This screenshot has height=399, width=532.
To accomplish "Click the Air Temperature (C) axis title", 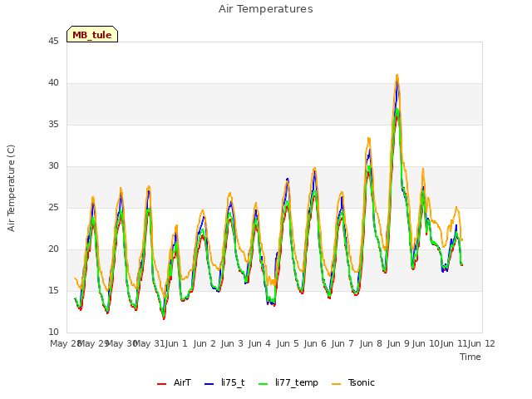I will click(x=11, y=189).
